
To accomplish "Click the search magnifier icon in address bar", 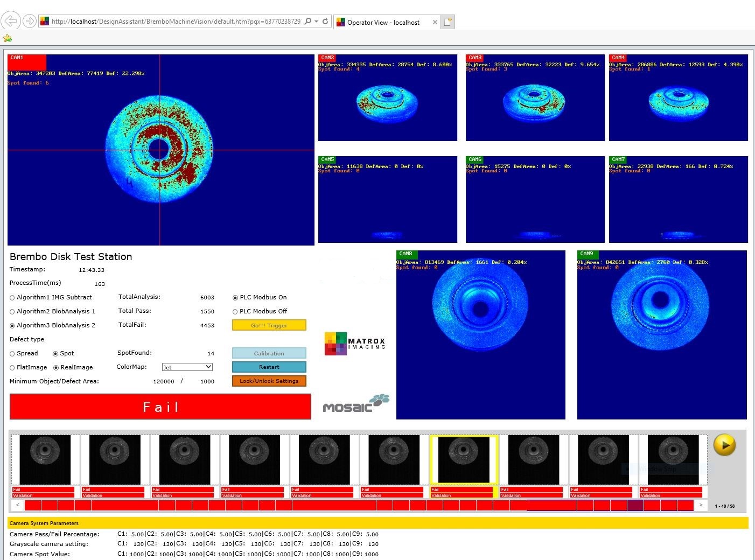I will pyautogui.click(x=307, y=21).
